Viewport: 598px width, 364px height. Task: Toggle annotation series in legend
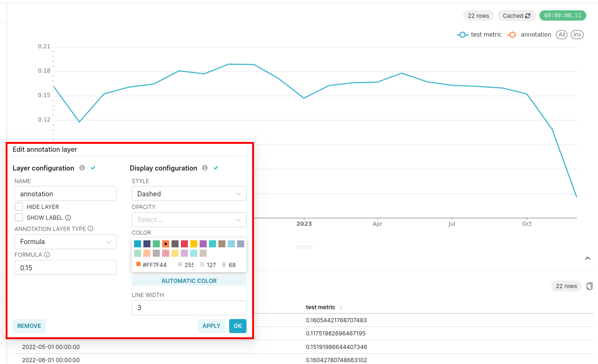529,35
